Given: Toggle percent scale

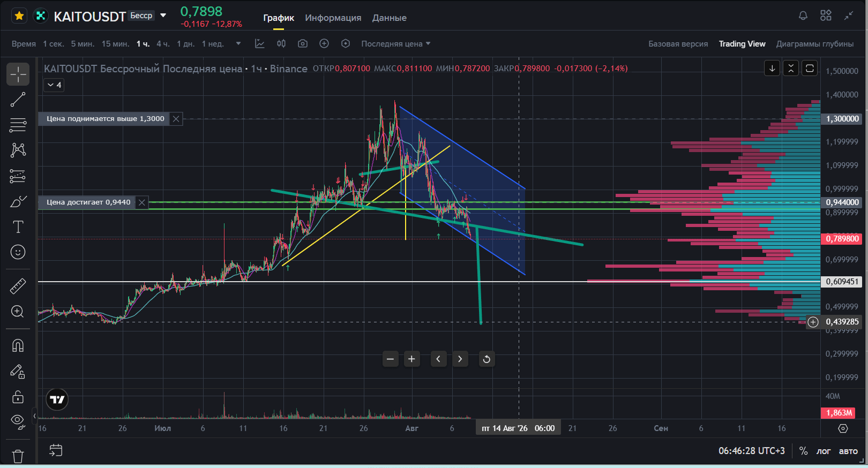Looking at the screenshot, I should pos(803,451).
